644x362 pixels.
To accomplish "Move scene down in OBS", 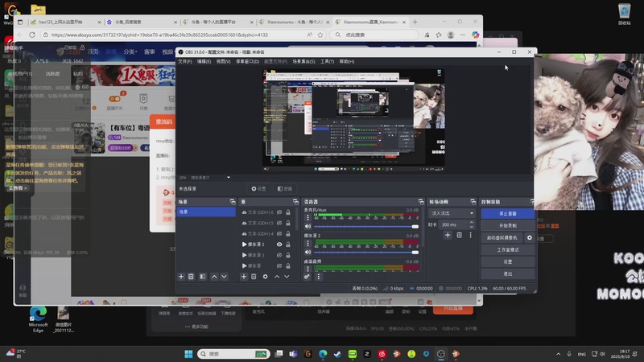I will tap(225, 277).
